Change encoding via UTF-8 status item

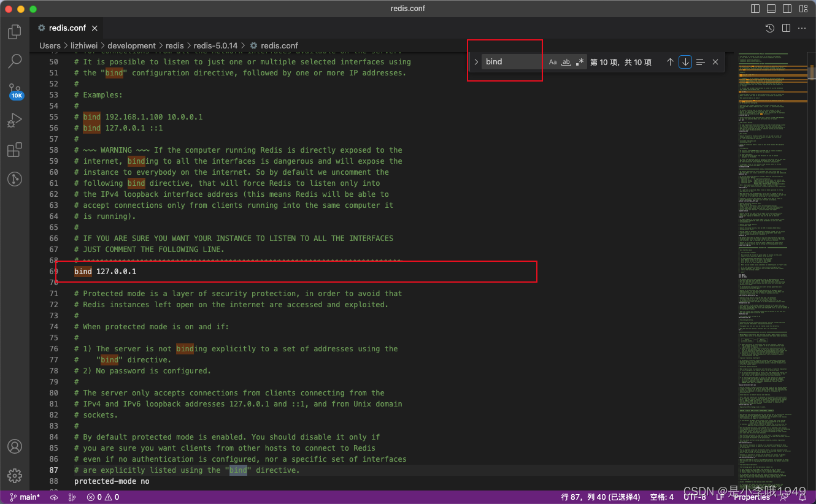tap(695, 497)
